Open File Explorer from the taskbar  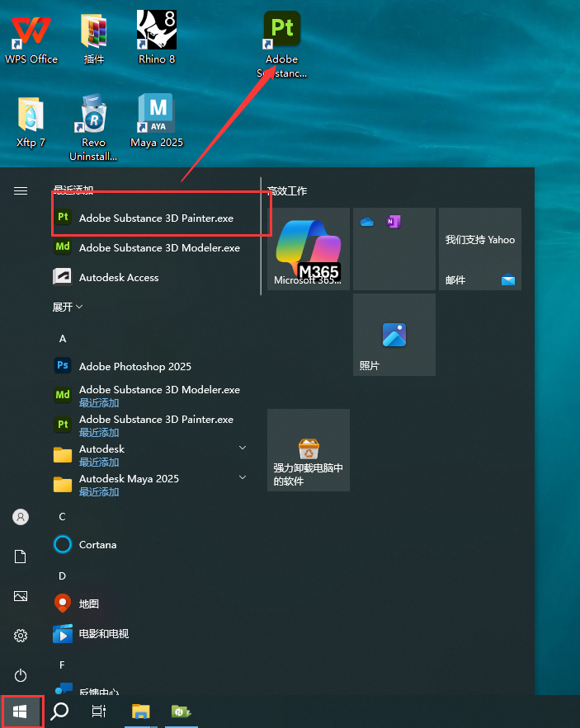click(141, 712)
